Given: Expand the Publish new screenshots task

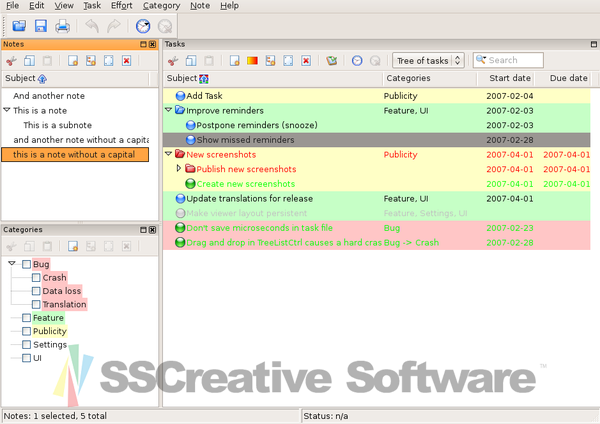Looking at the screenshot, I should tap(178, 168).
